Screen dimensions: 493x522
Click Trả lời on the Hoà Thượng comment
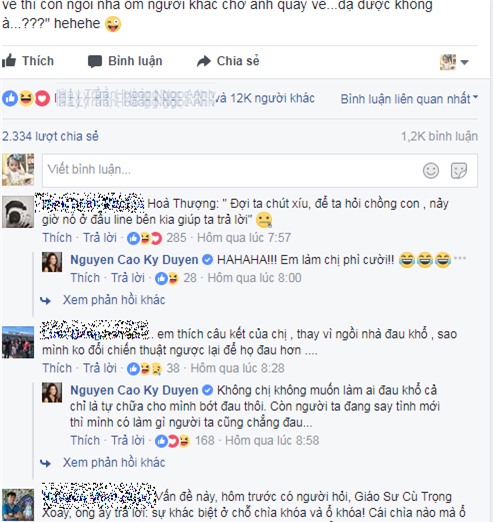pos(100,238)
